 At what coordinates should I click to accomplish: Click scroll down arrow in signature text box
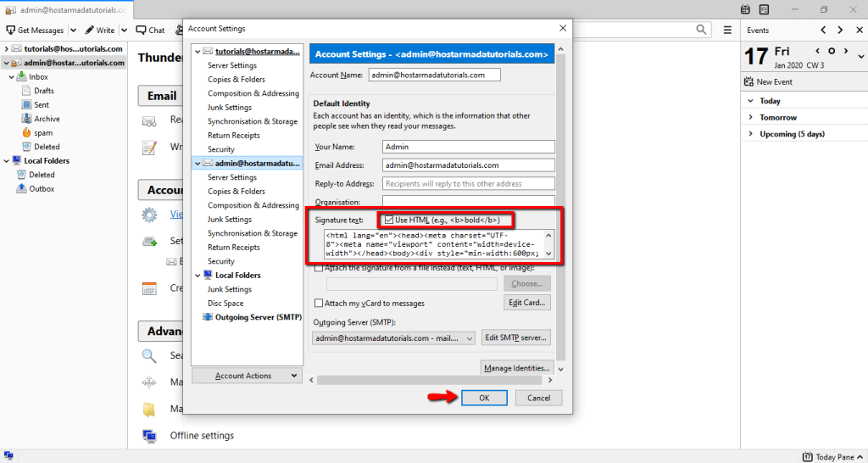coord(548,253)
